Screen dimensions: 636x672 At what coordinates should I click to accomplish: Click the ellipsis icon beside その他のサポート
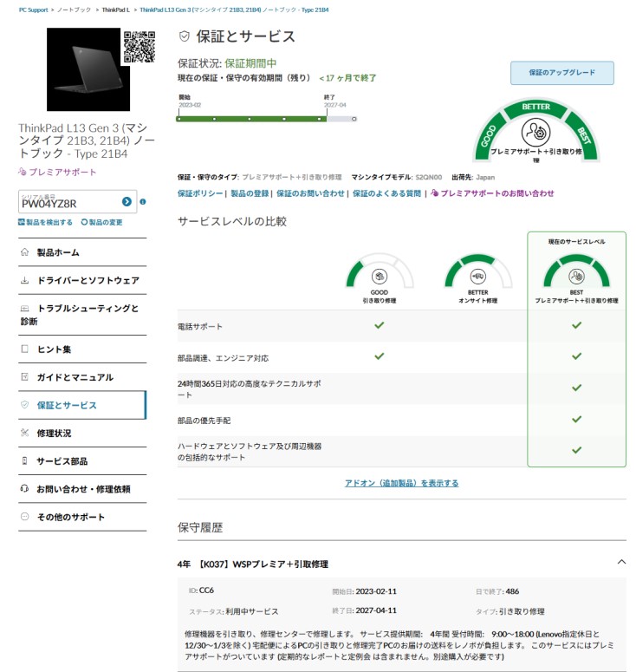point(25,517)
